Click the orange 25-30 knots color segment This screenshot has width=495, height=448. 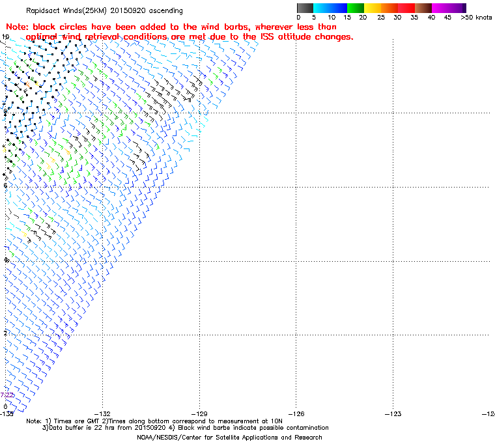point(389,8)
